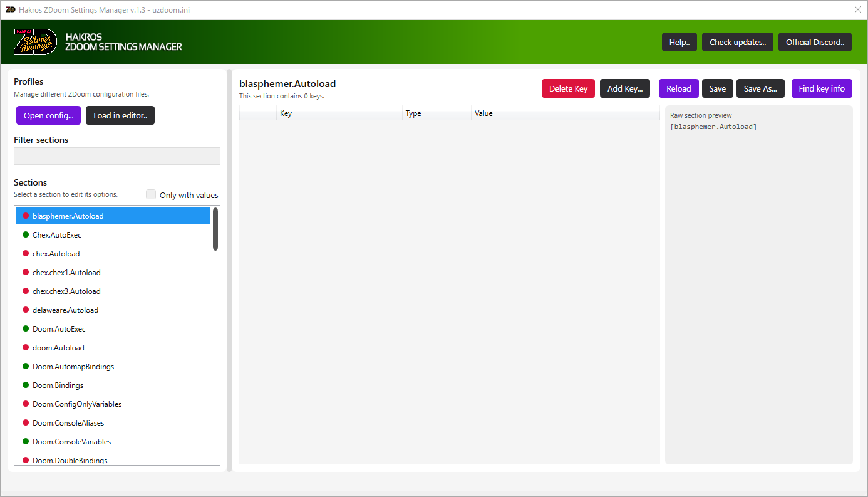This screenshot has height=497, width=868.
Task: Open the Official Discord link
Action: pyautogui.click(x=815, y=42)
